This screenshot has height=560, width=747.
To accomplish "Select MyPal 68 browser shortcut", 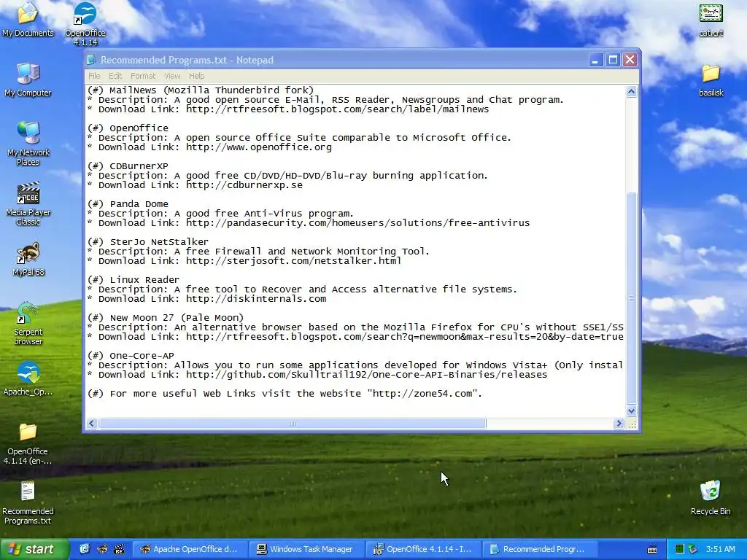I will [x=28, y=259].
